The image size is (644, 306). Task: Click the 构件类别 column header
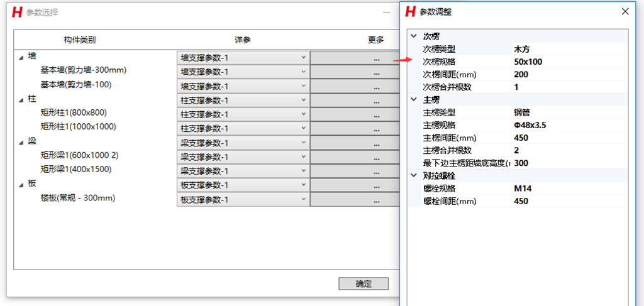(80, 40)
